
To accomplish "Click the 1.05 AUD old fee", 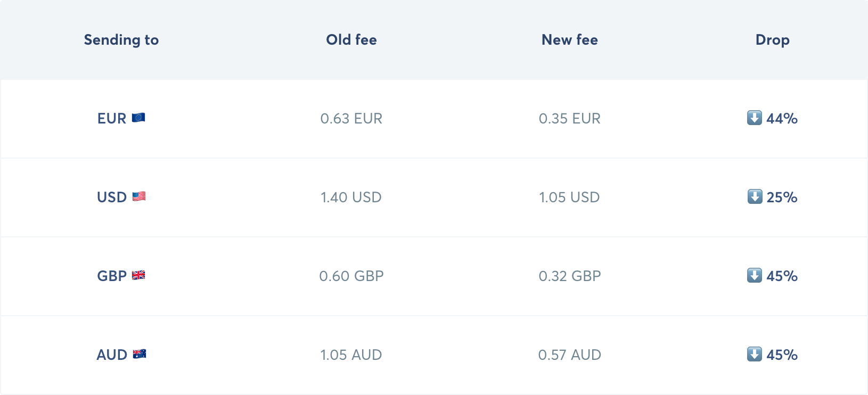I will pos(351,355).
